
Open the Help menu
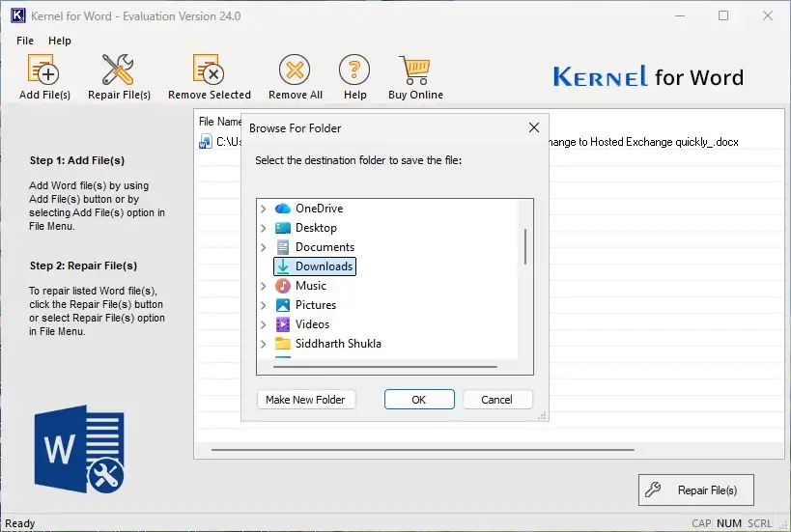point(60,41)
